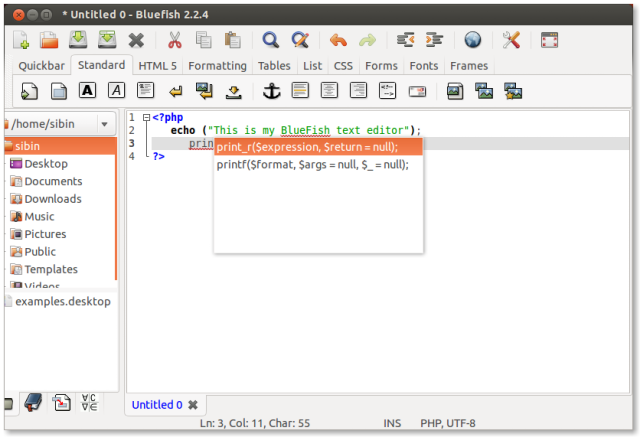
Task: Insert Anchor hyperlink icon
Action: pyautogui.click(x=271, y=91)
